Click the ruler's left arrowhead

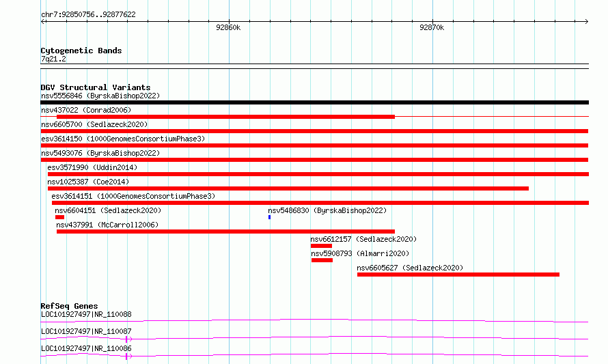[x=43, y=22]
